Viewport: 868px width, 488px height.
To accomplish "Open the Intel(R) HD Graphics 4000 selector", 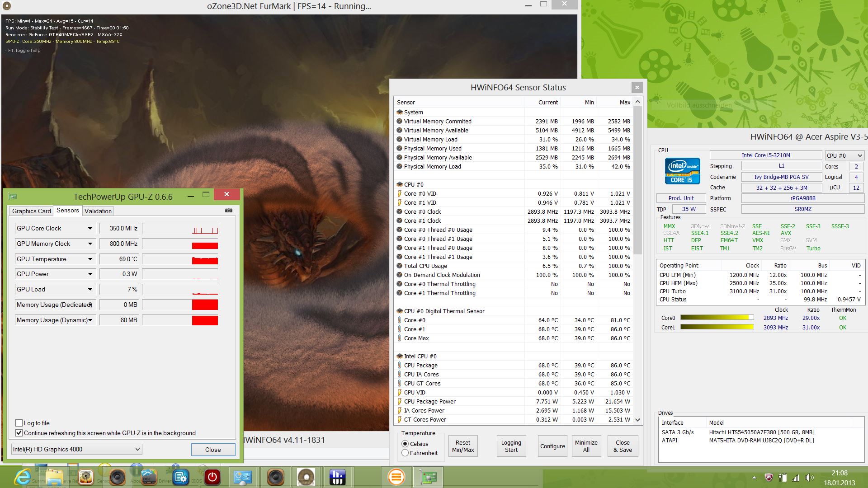I will (76, 449).
